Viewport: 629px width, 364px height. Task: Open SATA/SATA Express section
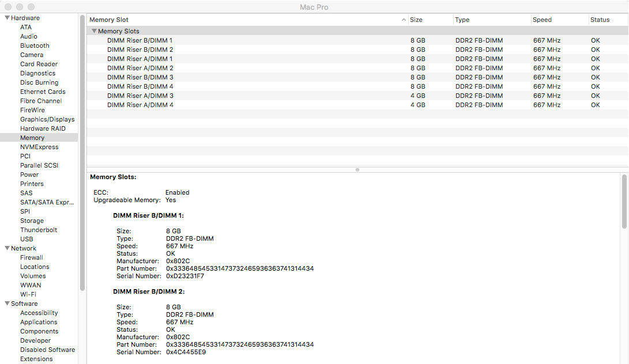(x=47, y=202)
